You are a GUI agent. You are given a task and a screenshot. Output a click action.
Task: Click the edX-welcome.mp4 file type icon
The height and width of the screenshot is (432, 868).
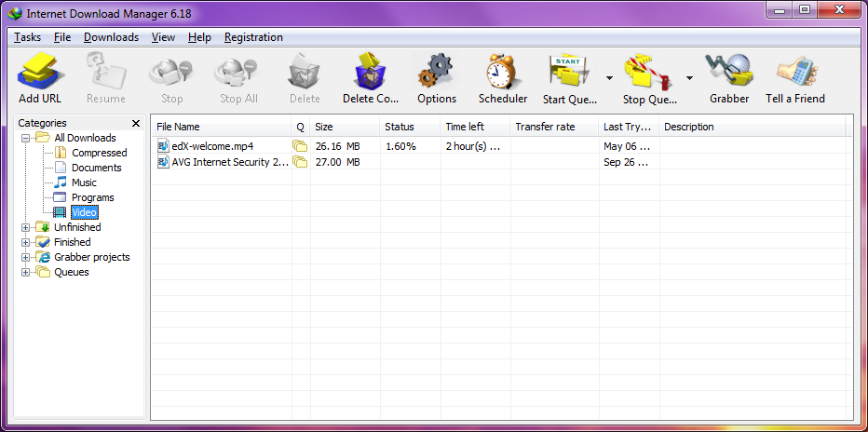pyautogui.click(x=163, y=146)
